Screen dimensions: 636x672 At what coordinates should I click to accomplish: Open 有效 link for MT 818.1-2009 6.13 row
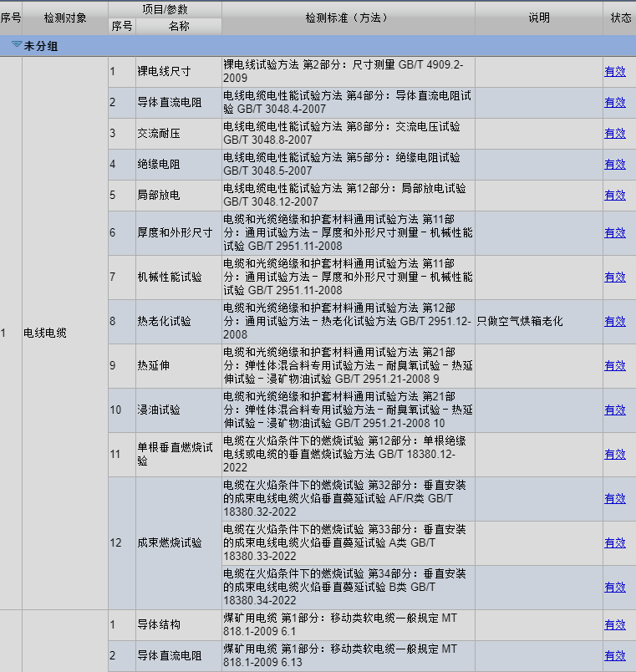point(614,655)
